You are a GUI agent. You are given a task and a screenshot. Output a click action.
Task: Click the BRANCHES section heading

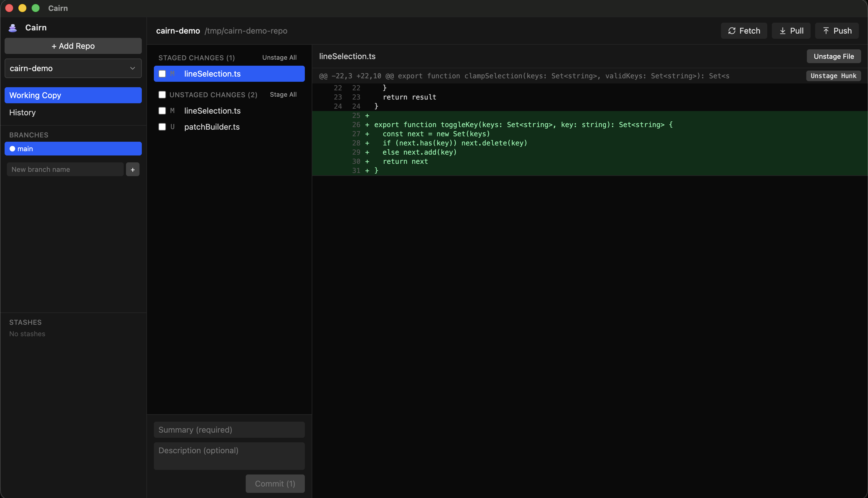tap(29, 135)
